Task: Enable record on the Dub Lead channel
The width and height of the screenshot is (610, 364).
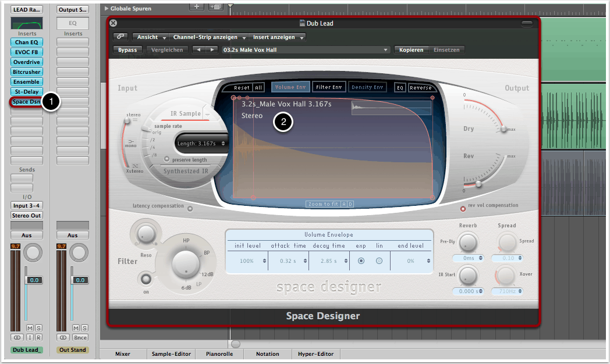Action: (38, 338)
